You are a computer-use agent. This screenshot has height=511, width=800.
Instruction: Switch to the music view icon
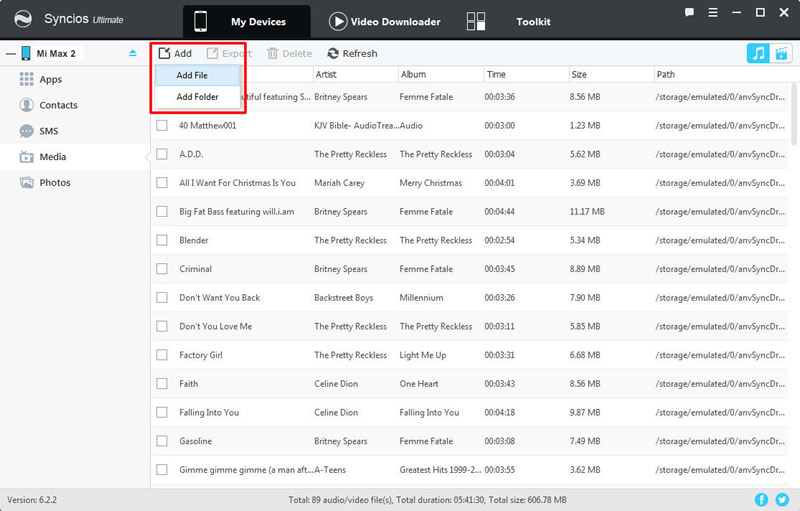(758, 53)
